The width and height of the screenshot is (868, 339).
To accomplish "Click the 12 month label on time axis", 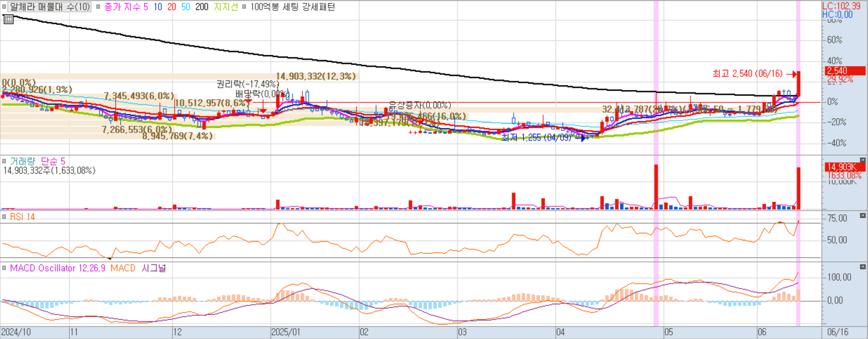I will [177, 332].
